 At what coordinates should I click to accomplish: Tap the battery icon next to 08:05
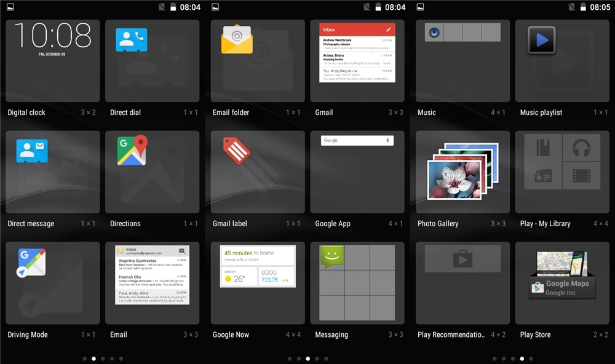(583, 7)
